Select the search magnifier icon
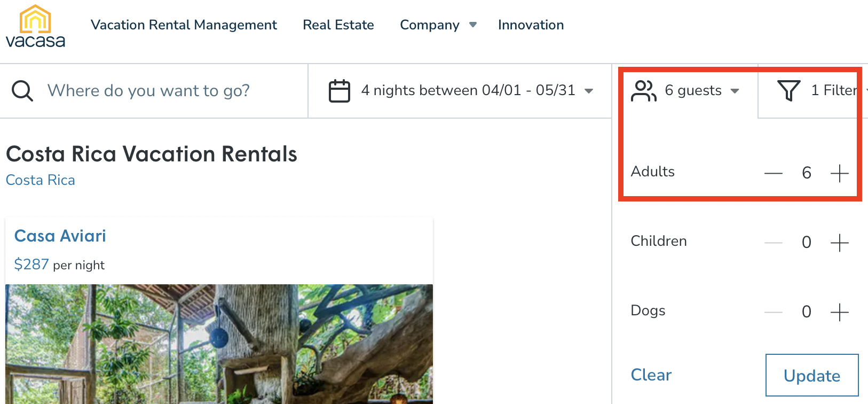The image size is (868, 404). click(x=22, y=90)
